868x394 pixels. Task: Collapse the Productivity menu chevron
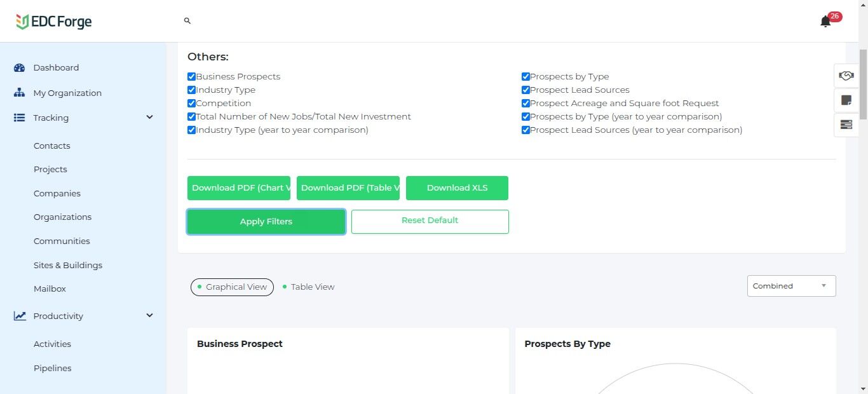click(x=150, y=315)
